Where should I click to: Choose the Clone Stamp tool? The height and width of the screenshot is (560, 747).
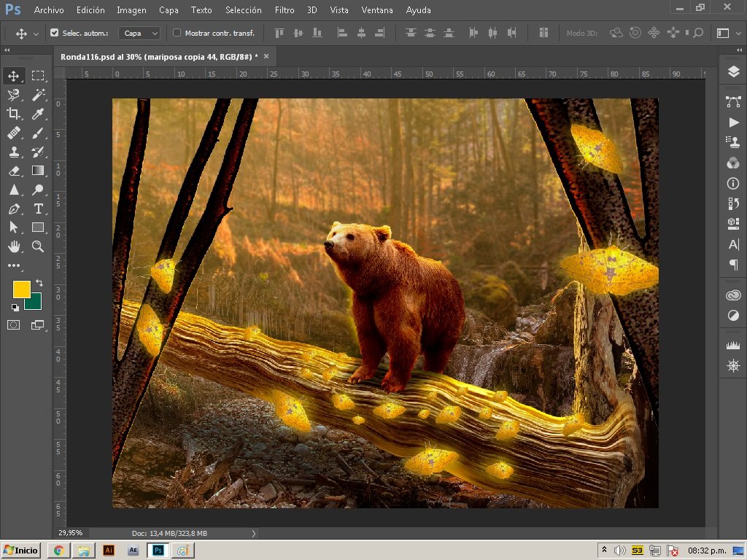13,152
